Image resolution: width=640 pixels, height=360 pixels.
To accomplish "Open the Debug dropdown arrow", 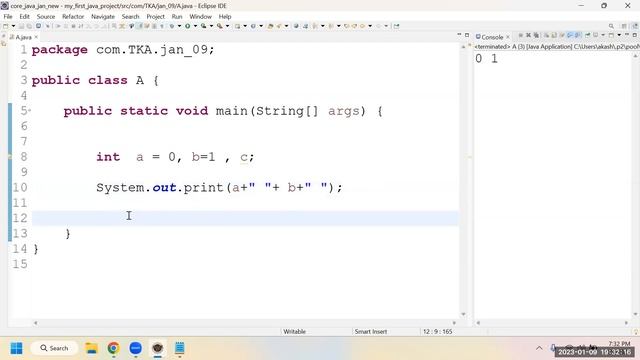I will pos(179,26).
